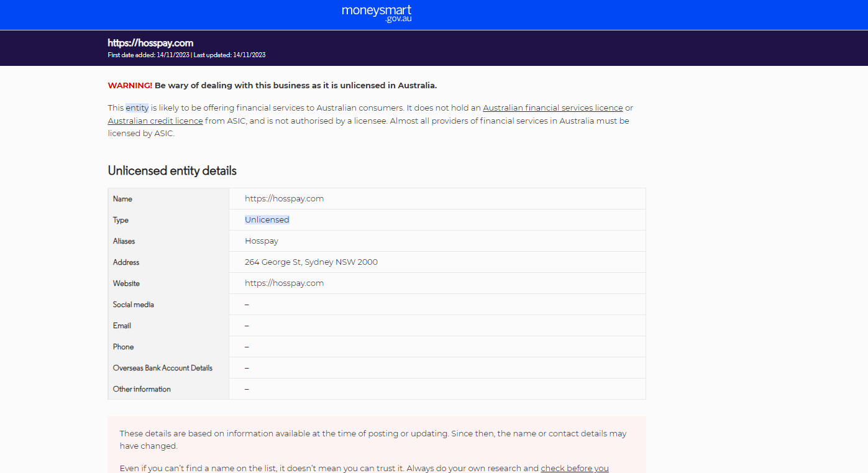Open the Australian financial services licence link

click(552, 108)
